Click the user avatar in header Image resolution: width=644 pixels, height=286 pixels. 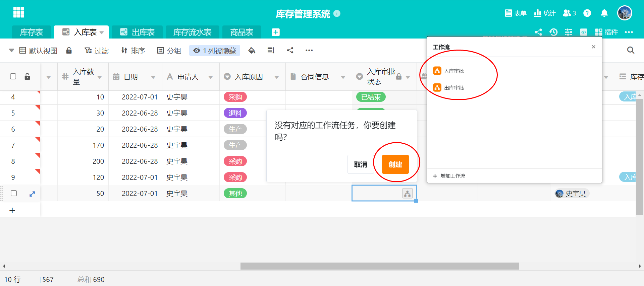point(625,13)
